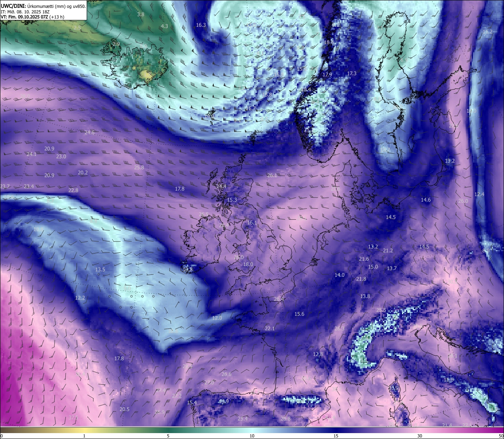This screenshot has height=439, width=504.
Task: Click the value 12.0 on the map
Action: (x=217, y=318)
